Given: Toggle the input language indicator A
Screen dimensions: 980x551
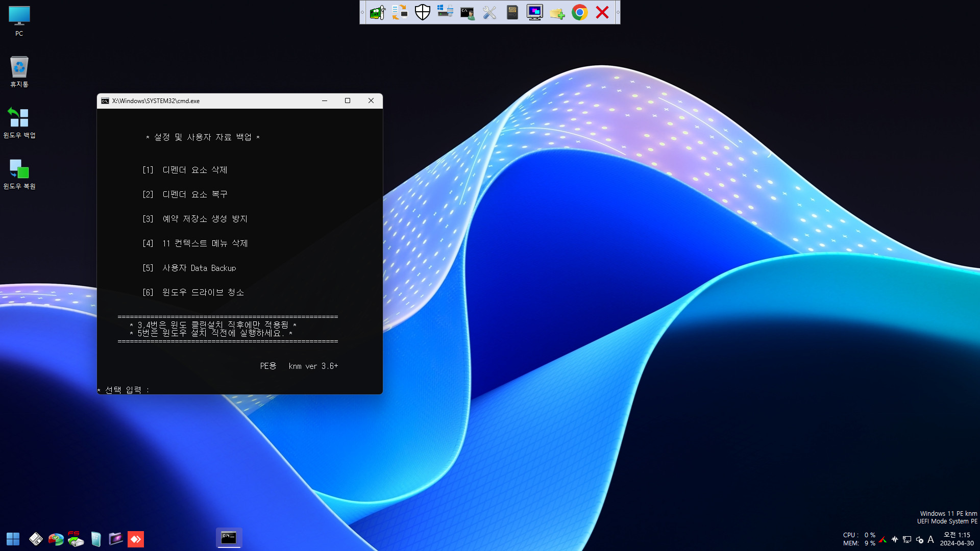Looking at the screenshot, I should [930, 539].
